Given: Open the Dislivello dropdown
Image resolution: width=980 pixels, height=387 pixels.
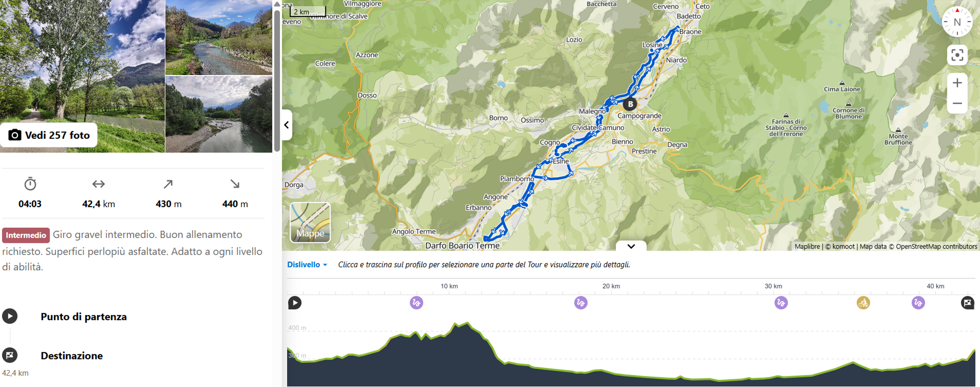Looking at the screenshot, I should coord(307,265).
